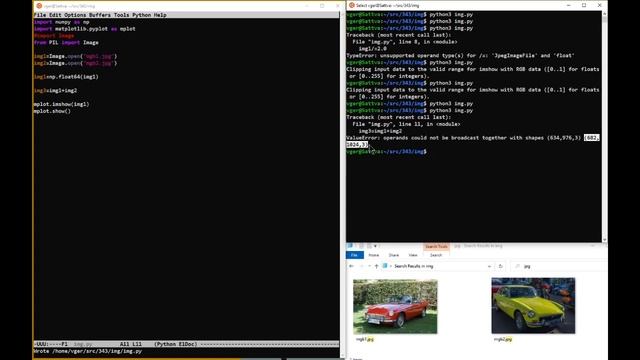Image resolution: width=640 pixels, height=360 pixels.
Task: Maximize the terminal window
Action: [x=584, y=5]
